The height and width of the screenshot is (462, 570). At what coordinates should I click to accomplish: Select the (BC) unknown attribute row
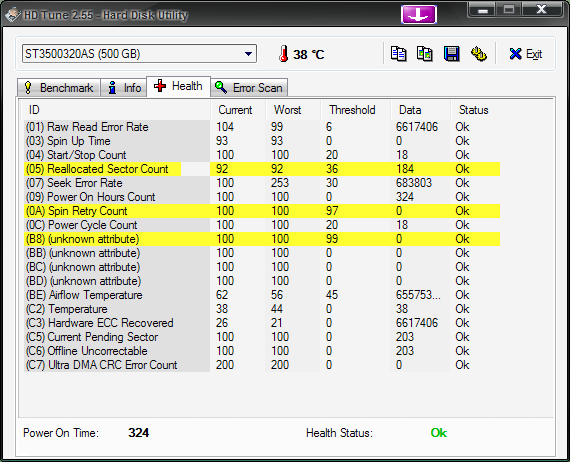[x=262, y=267]
